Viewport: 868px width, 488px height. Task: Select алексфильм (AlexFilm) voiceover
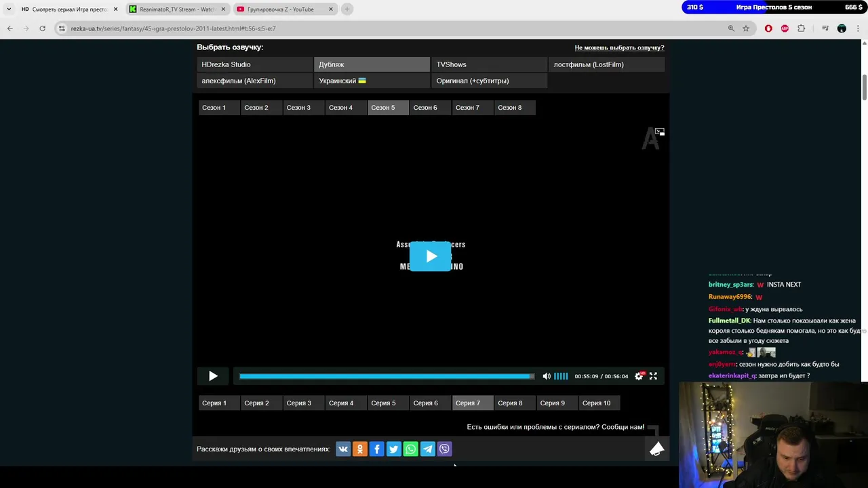tap(254, 81)
